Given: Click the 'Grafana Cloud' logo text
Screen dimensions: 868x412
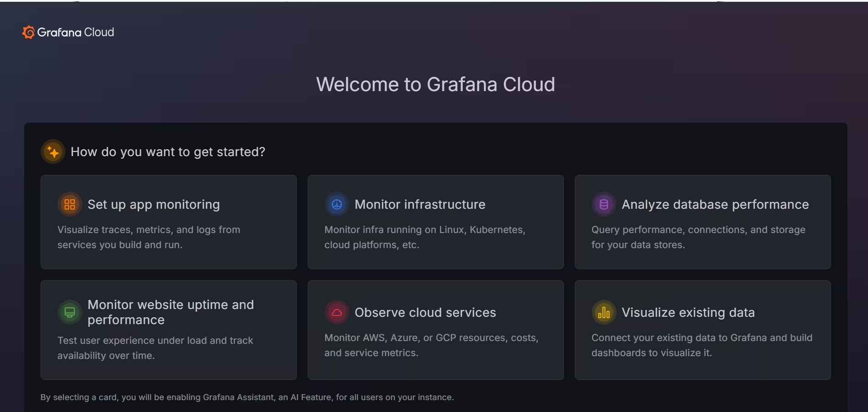Looking at the screenshot, I should coord(75,32).
